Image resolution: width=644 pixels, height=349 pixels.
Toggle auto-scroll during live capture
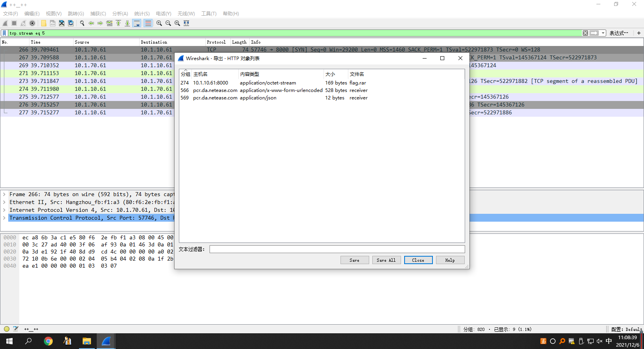pos(137,23)
